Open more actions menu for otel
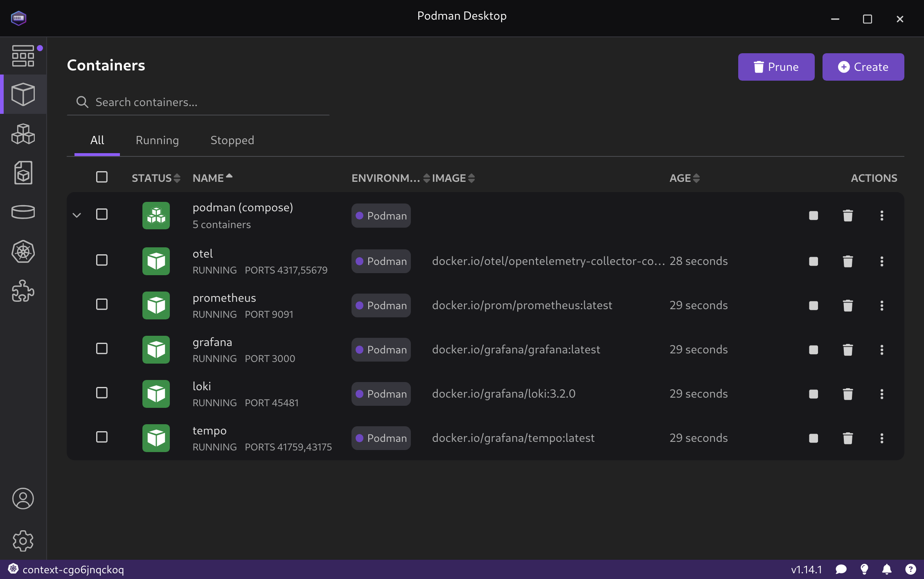This screenshot has width=924, height=579. [x=881, y=261]
